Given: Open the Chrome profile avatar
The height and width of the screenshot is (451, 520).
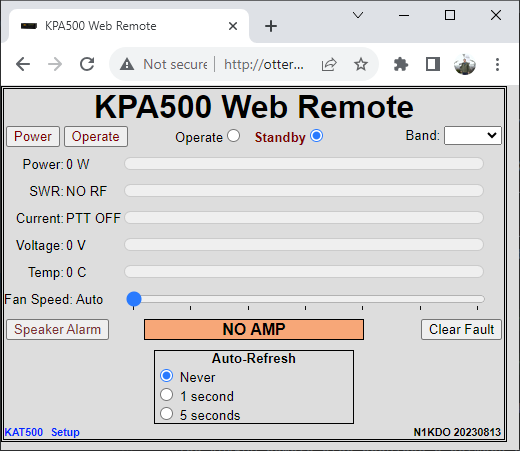Looking at the screenshot, I should click(465, 64).
